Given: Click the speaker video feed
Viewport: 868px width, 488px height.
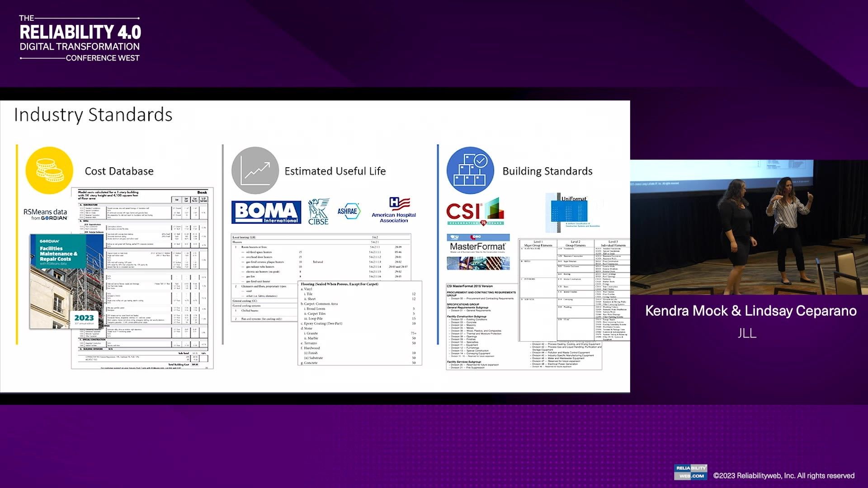Looking at the screenshot, I should [749, 227].
